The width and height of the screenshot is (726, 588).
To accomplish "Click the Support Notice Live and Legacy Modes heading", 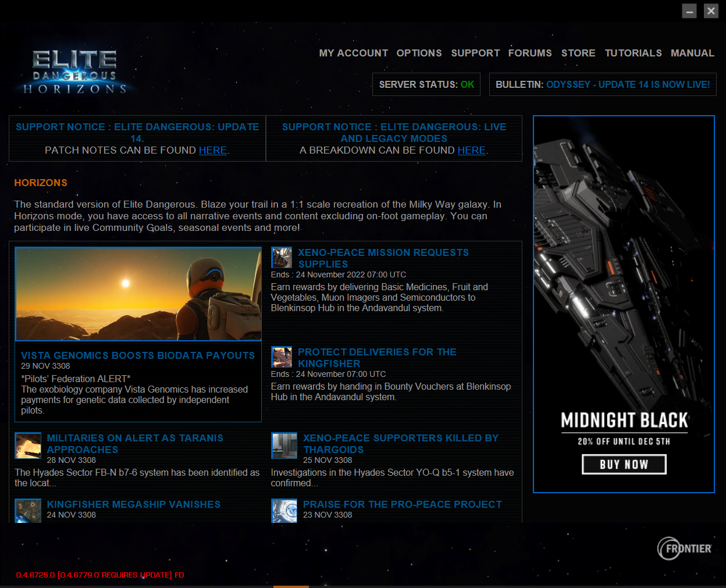I will pos(394,133).
